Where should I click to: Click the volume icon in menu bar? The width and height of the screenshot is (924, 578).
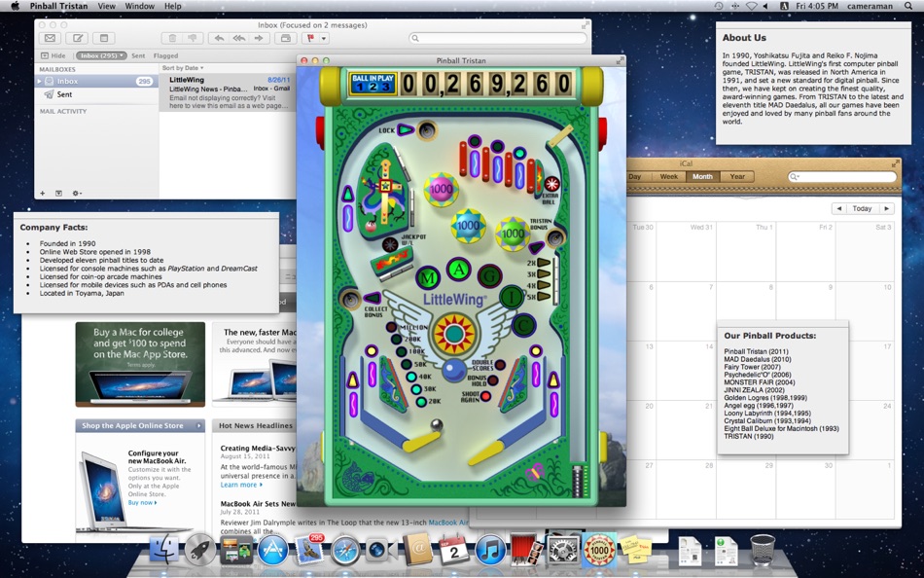click(x=766, y=6)
